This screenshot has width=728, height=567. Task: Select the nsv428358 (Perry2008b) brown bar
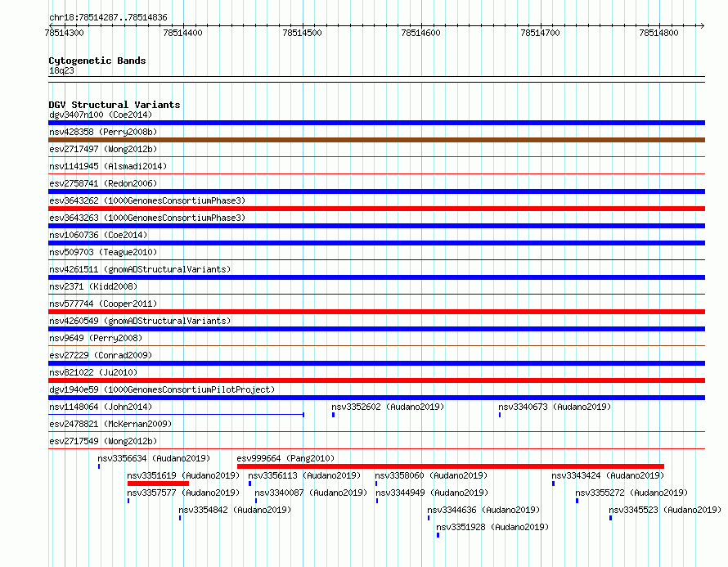pyautogui.click(x=376, y=140)
